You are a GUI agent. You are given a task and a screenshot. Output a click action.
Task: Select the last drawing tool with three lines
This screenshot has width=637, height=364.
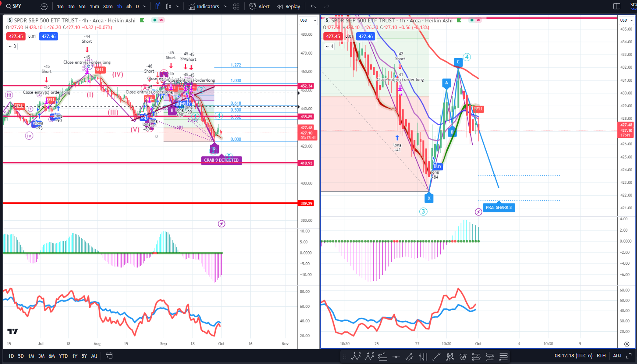pos(503,357)
